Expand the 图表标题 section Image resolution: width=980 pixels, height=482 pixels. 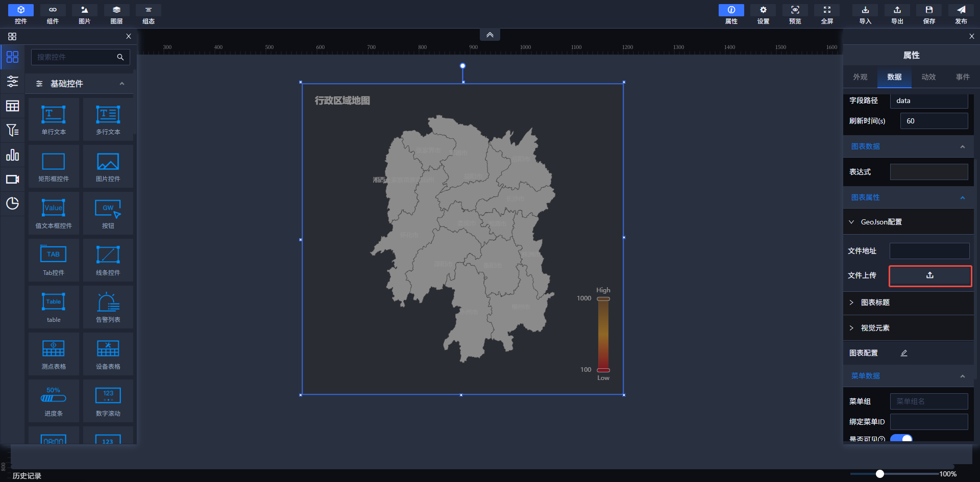point(875,302)
